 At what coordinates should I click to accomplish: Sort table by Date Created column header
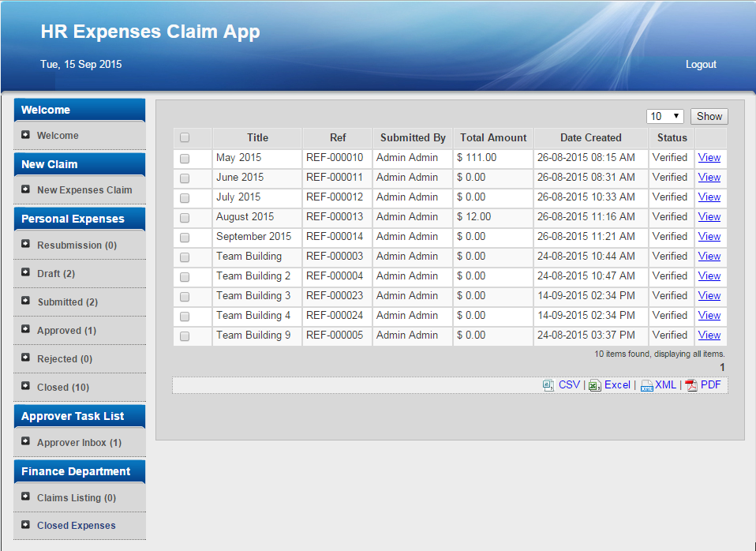pyautogui.click(x=590, y=137)
